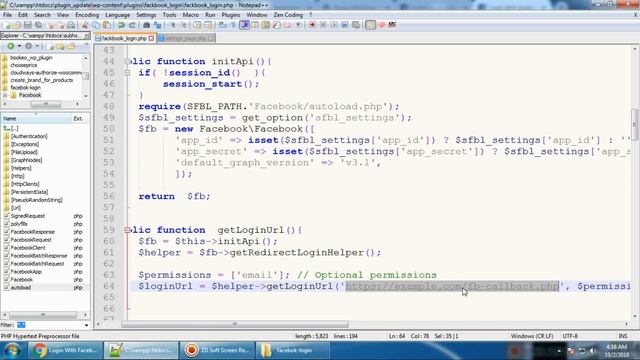The width and height of the screenshot is (640, 360).
Task: Switch to the second inactive document tab
Action: [186, 38]
